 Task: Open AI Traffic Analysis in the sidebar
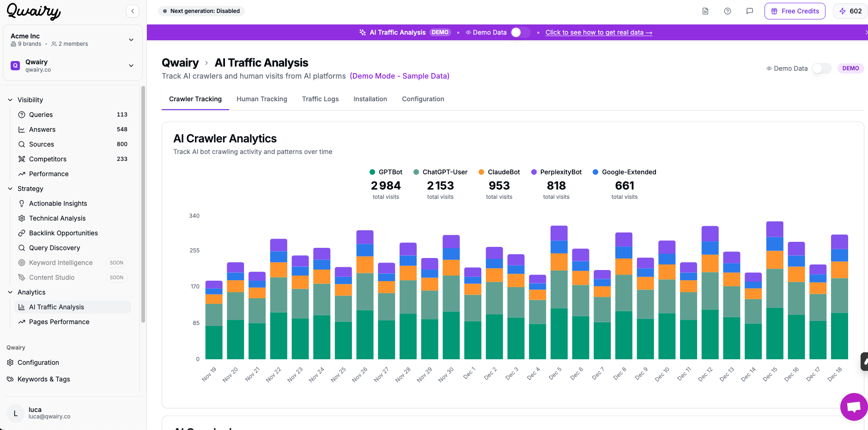coord(73,307)
